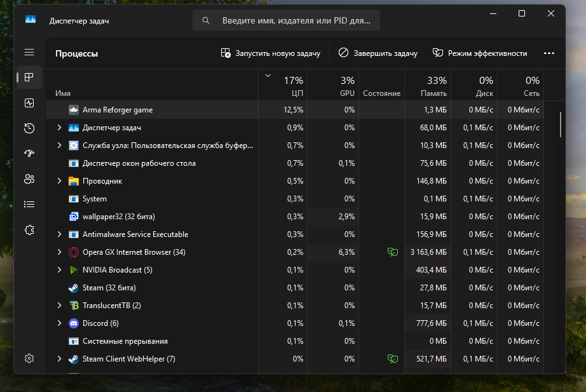Viewport: 586px width, 392px height.
Task: Click Режим эффективности button
Action: pos(480,53)
